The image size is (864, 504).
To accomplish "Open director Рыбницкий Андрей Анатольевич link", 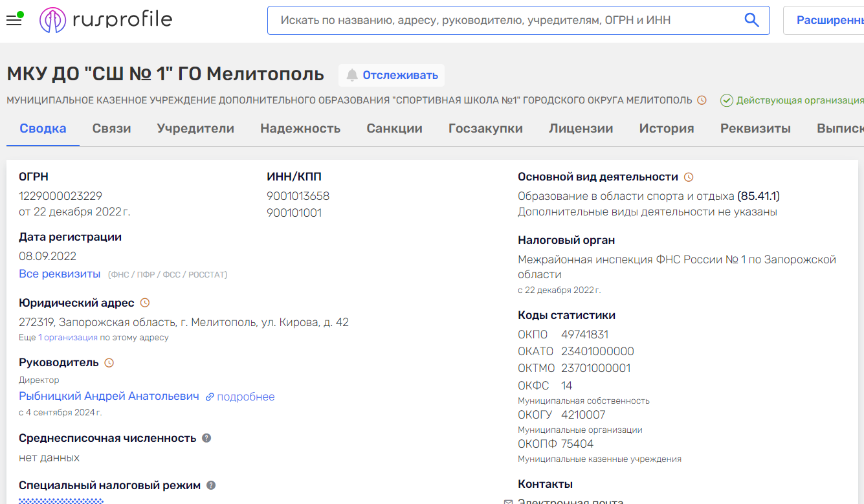I will [109, 396].
